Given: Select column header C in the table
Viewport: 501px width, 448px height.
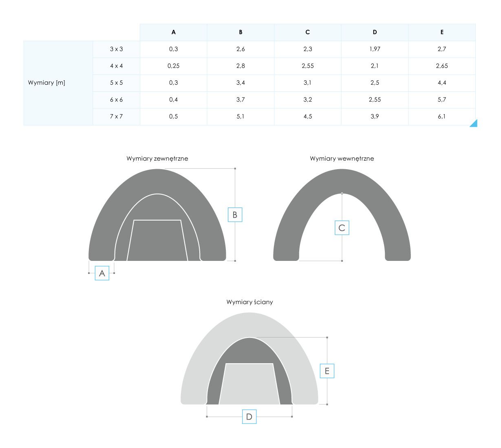Looking at the screenshot, I should tap(307, 32).
